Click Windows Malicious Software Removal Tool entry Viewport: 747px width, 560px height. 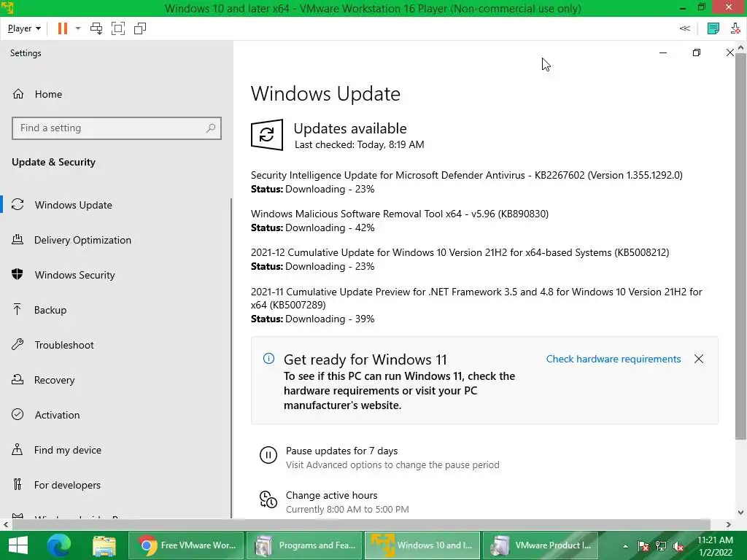coord(399,214)
